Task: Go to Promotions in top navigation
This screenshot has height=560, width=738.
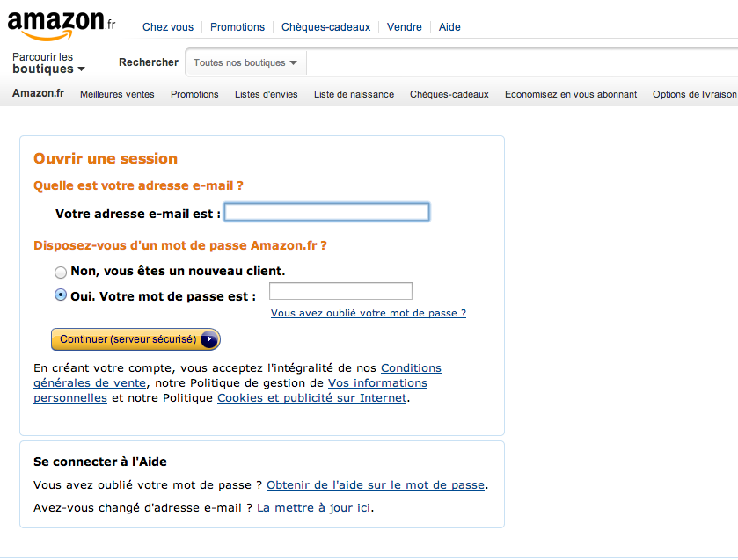Action: 237,27
